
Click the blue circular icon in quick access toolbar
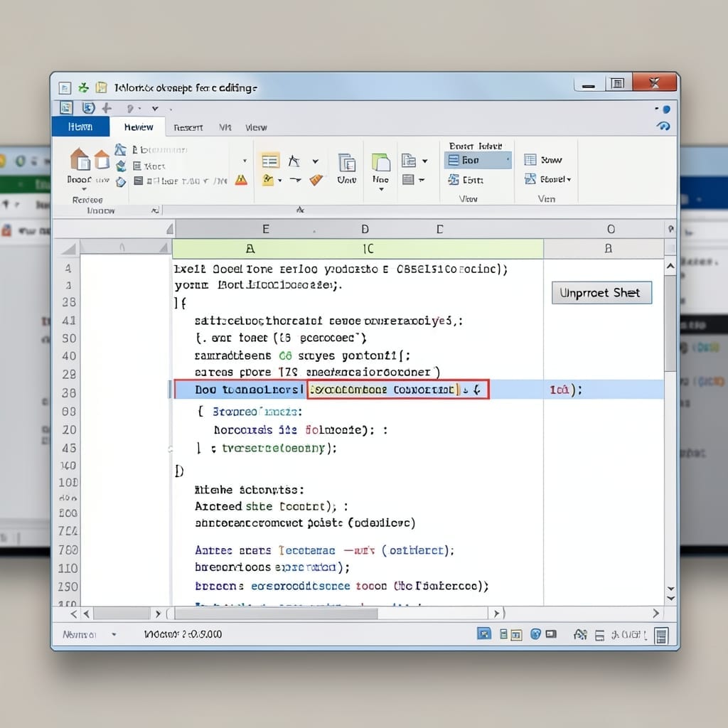click(88, 108)
